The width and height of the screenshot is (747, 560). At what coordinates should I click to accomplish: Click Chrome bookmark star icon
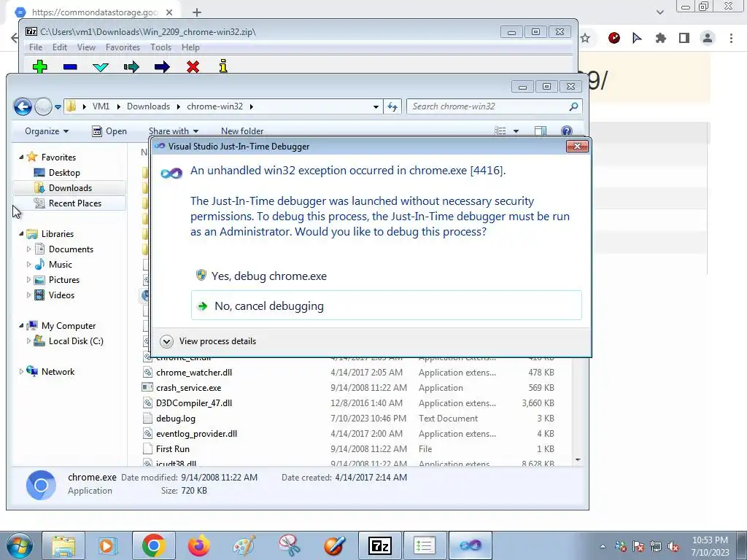tap(585, 38)
